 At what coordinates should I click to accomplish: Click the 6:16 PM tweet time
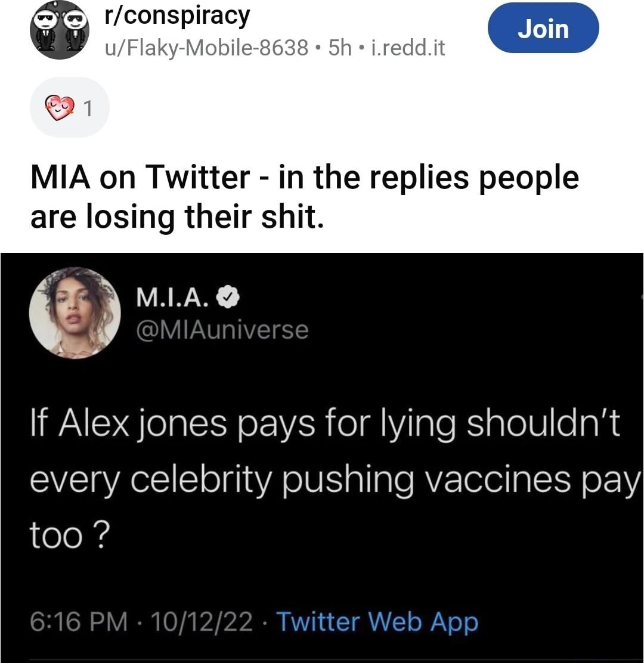(79, 622)
